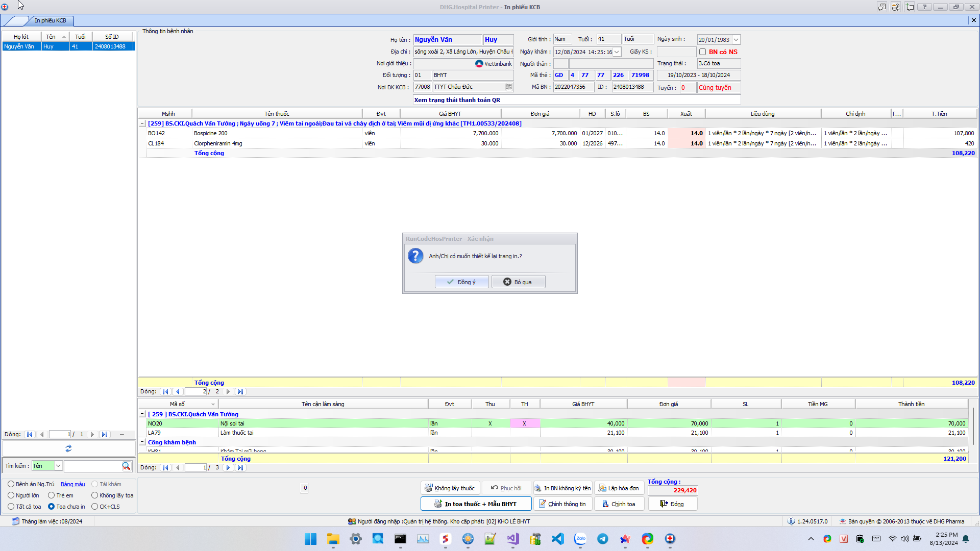Collapse the Công khám bệnh group
Viewport: 980px width, 551px height.
[x=142, y=442]
